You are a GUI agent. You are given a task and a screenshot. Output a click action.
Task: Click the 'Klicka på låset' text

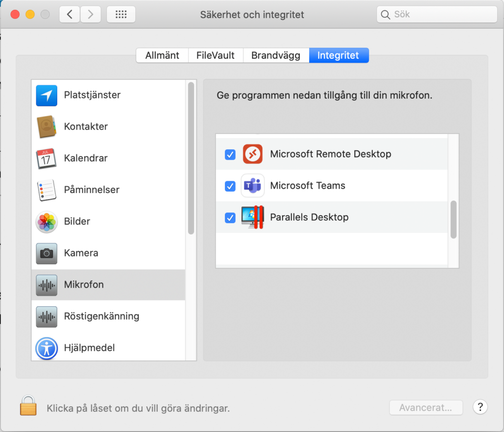click(x=138, y=408)
